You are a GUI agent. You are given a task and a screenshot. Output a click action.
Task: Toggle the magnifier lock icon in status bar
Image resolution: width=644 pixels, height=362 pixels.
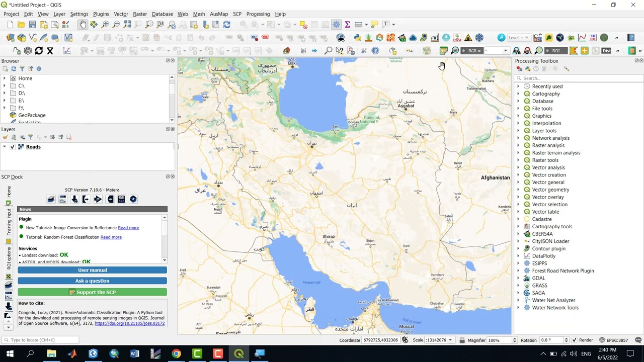pyautogui.click(x=462, y=340)
